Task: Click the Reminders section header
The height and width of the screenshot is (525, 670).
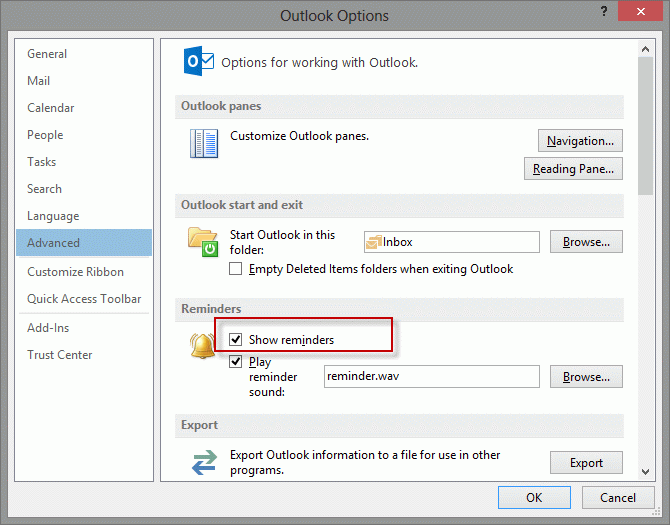Action: click(x=399, y=309)
